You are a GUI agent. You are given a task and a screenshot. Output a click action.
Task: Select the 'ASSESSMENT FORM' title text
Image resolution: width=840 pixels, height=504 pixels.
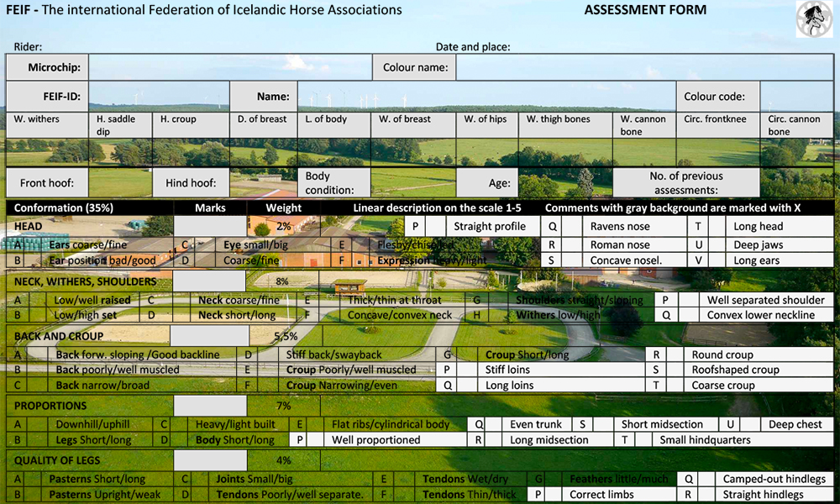coord(645,10)
